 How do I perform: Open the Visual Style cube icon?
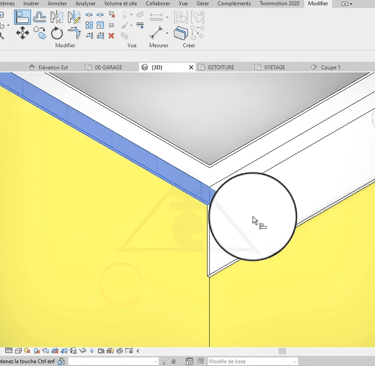[x=18, y=351]
